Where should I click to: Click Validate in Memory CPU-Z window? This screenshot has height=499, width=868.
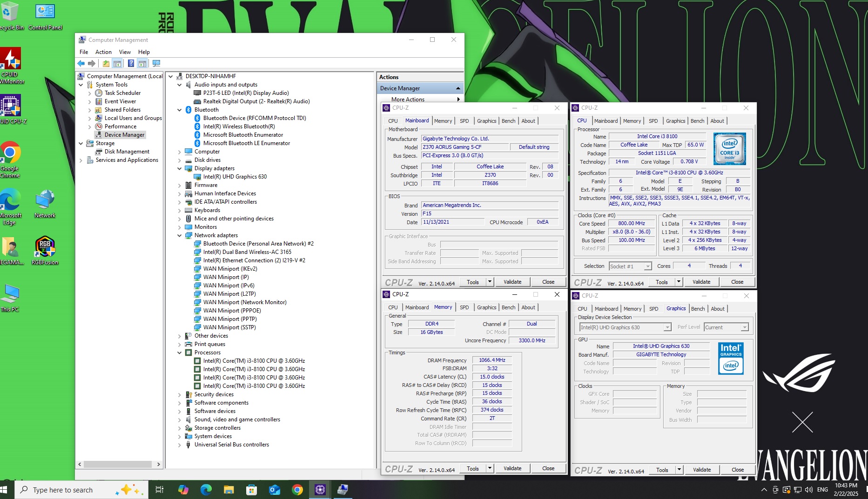(512, 468)
